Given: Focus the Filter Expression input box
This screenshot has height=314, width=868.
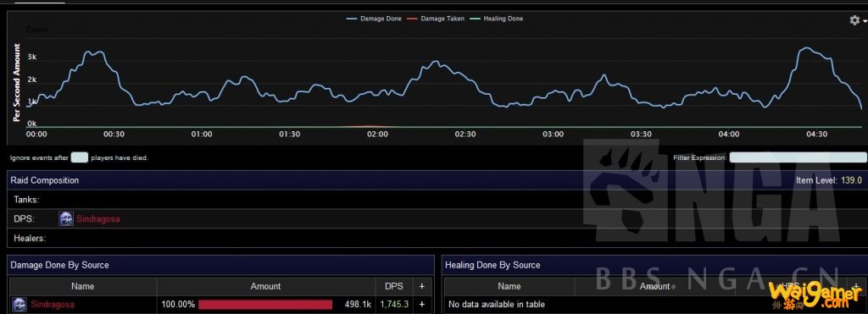Looking at the screenshot, I should (798, 157).
